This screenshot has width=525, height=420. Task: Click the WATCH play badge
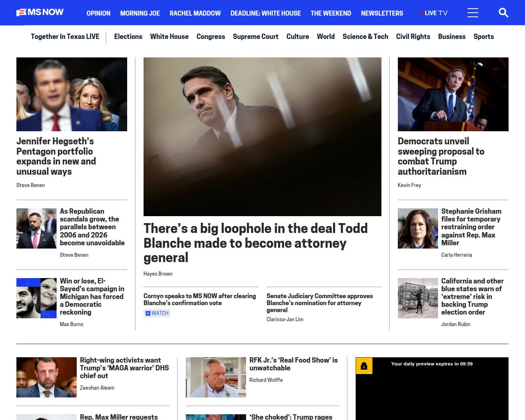coord(157,313)
